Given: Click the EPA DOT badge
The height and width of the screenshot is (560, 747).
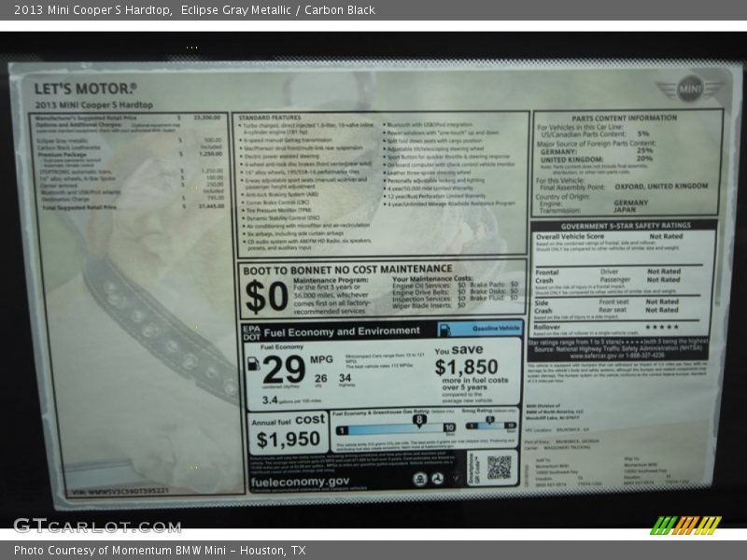Looking at the screenshot, I should (250, 331).
